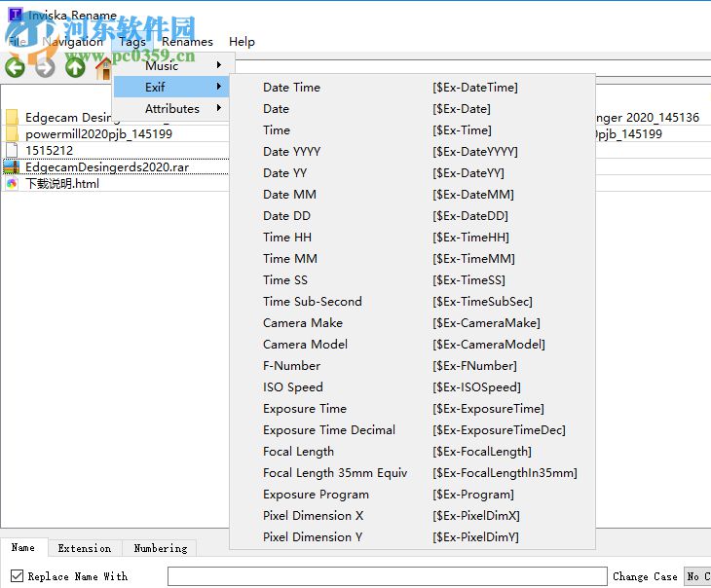Screen dimensions: 711x588
Task: Insert the Time Exif tag [$Ex-Time]
Action: [x=412, y=130]
